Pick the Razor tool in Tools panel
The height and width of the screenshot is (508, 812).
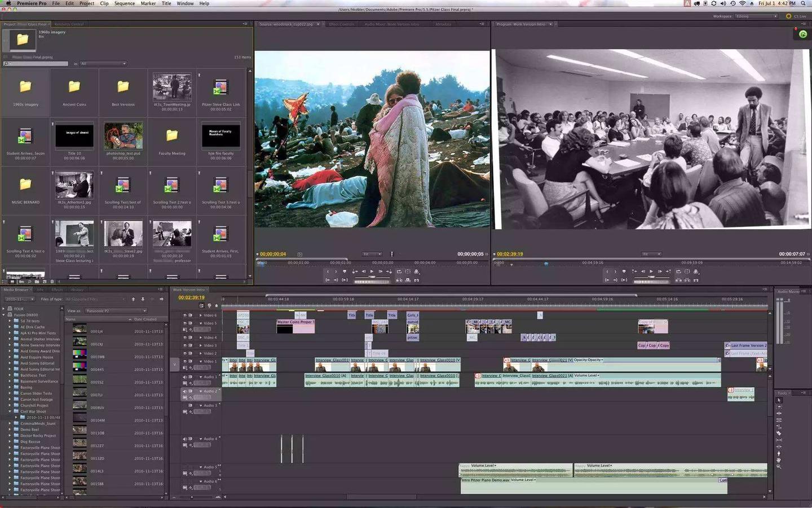tap(779, 433)
